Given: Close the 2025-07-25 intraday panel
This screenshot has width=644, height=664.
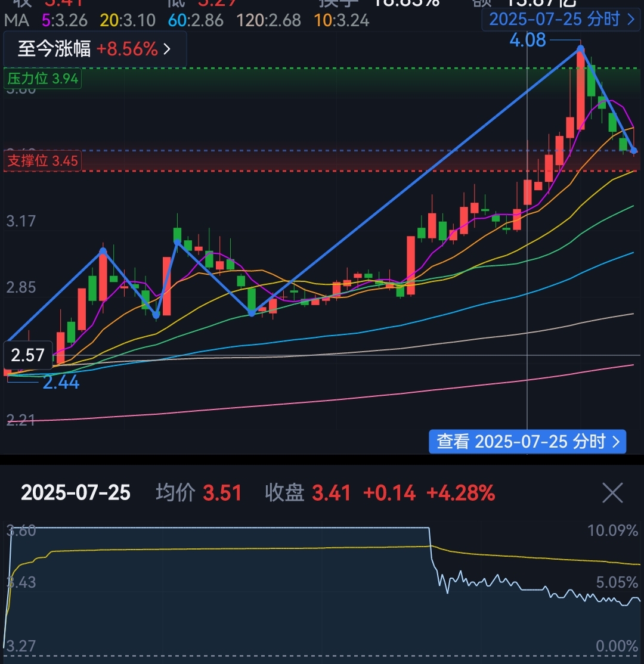Looking at the screenshot, I should [612, 493].
